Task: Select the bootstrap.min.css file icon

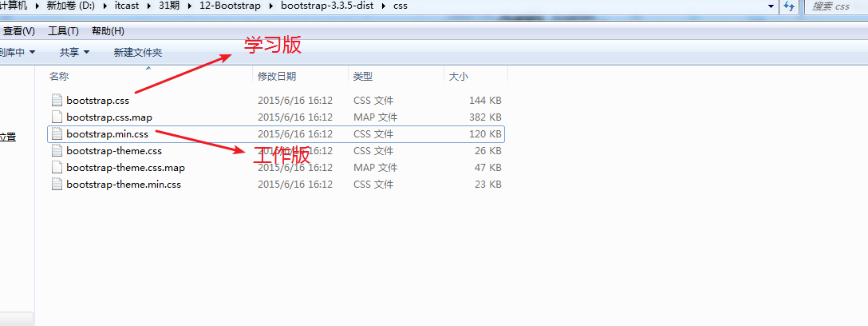Action: [x=57, y=133]
